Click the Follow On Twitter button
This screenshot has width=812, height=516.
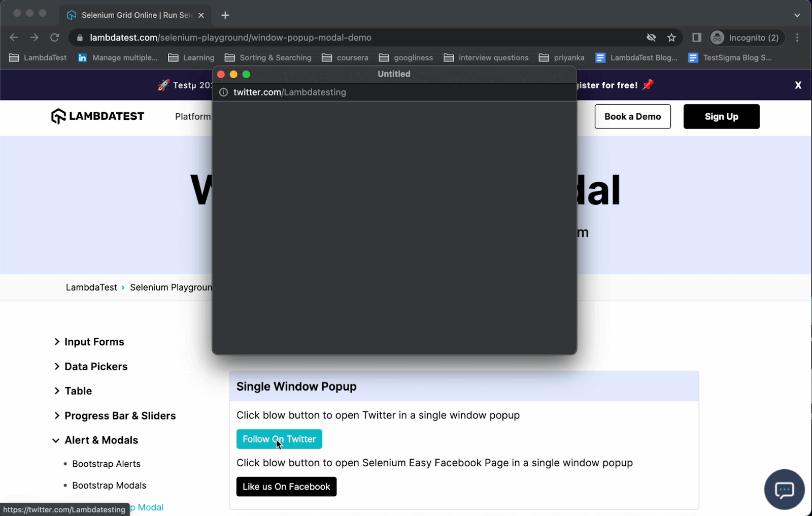tap(279, 439)
